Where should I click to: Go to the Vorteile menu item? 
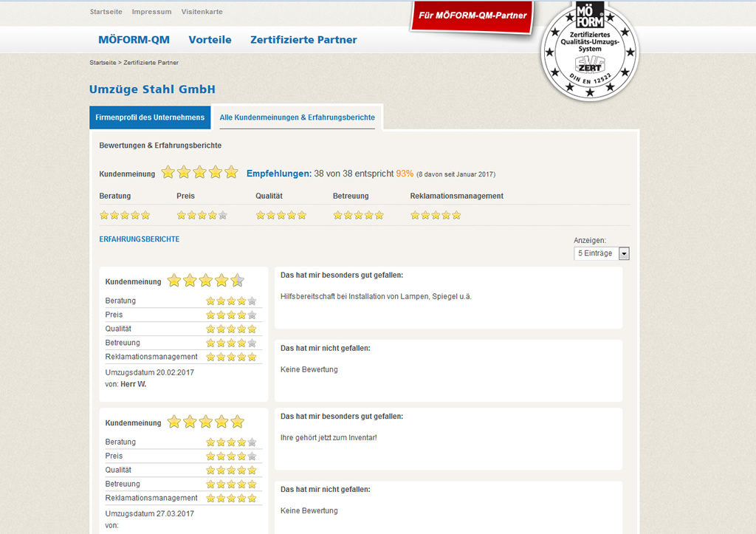pos(210,40)
